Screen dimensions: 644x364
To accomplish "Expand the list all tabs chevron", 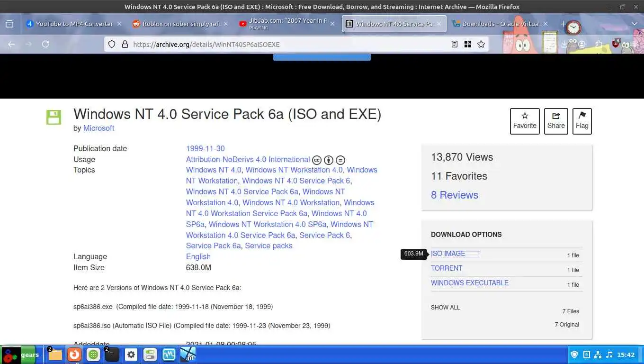I will tap(635, 24).
